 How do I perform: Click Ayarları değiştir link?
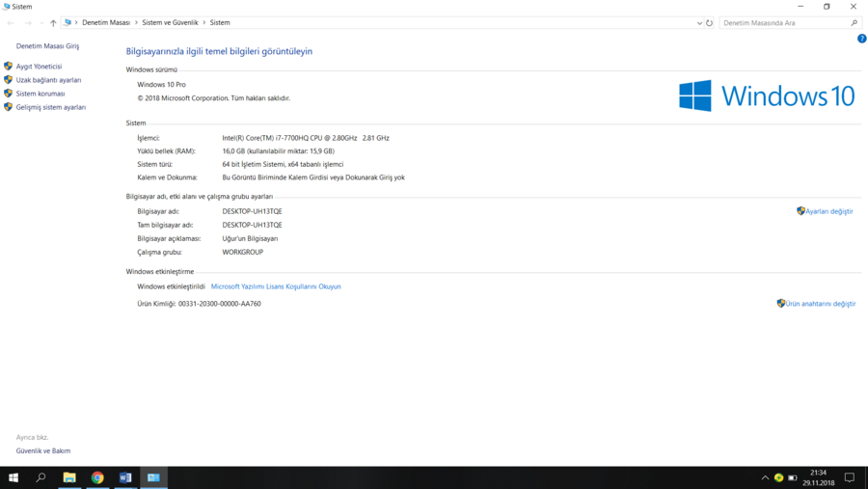pyautogui.click(x=829, y=211)
